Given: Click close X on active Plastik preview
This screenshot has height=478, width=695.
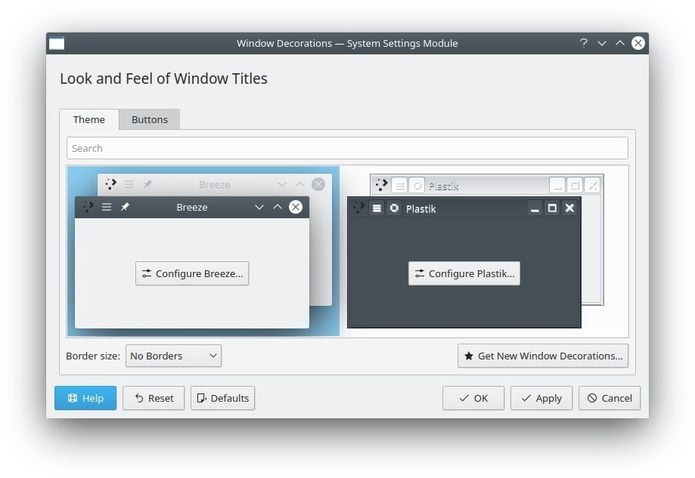Looking at the screenshot, I should point(570,208).
